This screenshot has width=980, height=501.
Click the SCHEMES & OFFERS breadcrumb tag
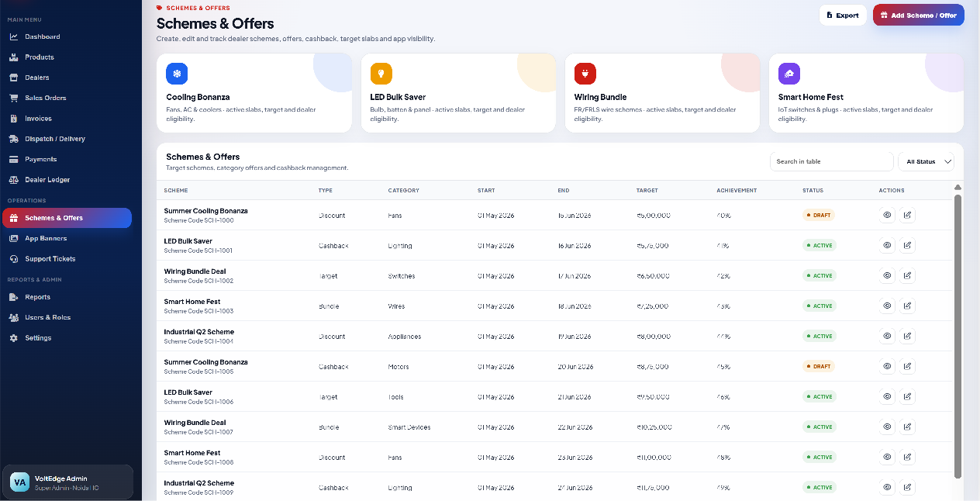193,8
